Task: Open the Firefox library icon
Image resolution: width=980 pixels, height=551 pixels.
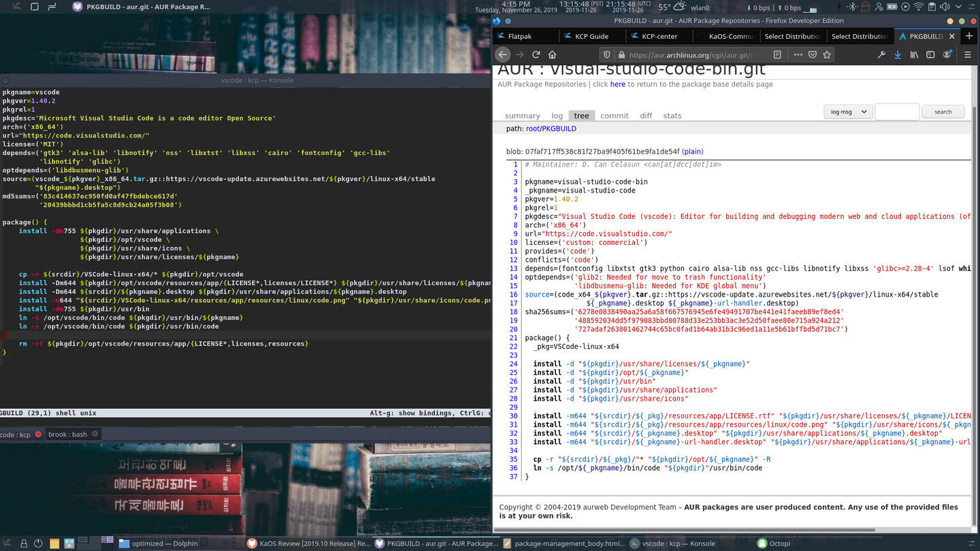Action: [915, 54]
